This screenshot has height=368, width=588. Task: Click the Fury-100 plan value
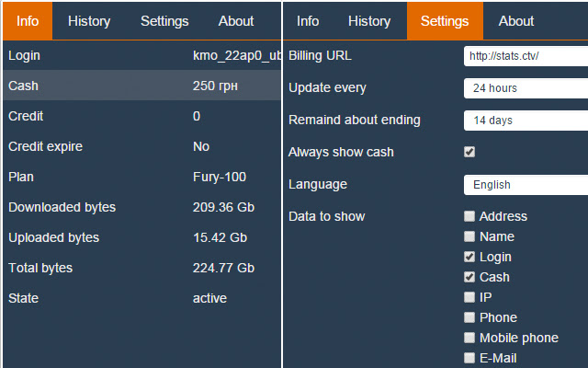click(220, 177)
